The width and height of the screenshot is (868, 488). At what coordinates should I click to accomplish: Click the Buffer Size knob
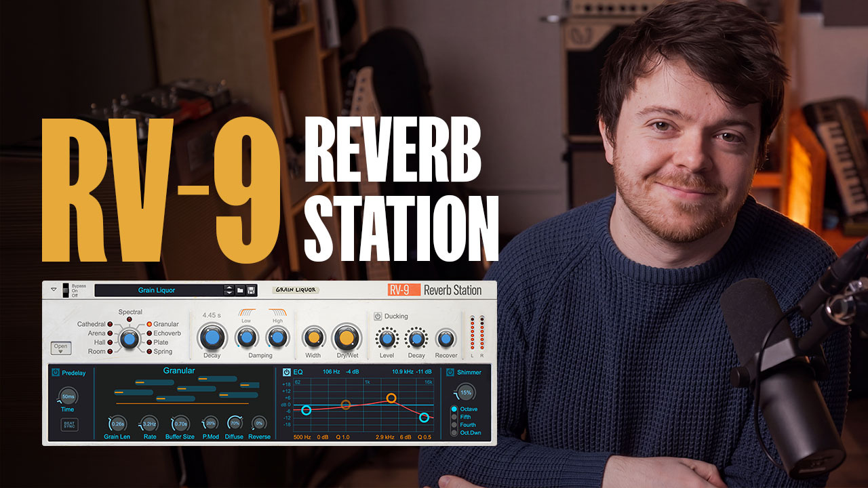180,424
